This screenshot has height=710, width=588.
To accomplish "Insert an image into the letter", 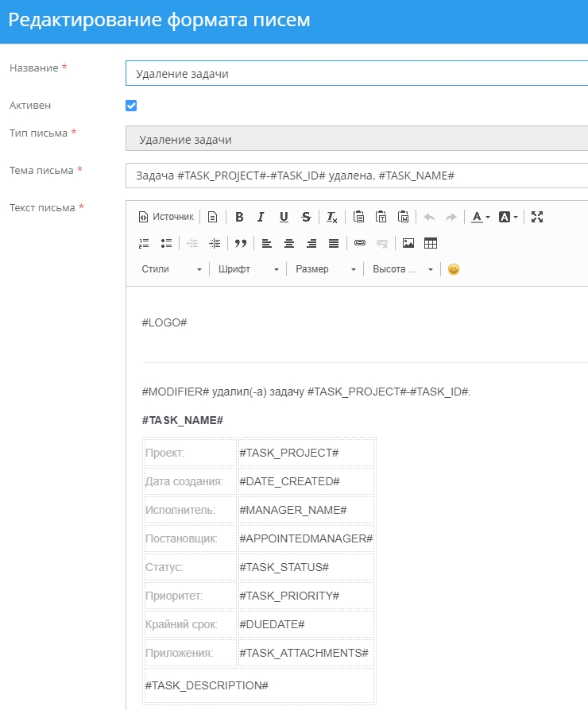I will click(408, 243).
